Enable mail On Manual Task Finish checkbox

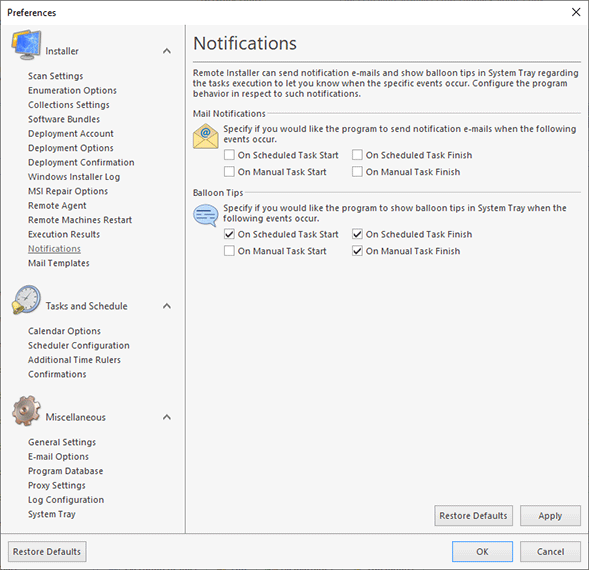357,172
